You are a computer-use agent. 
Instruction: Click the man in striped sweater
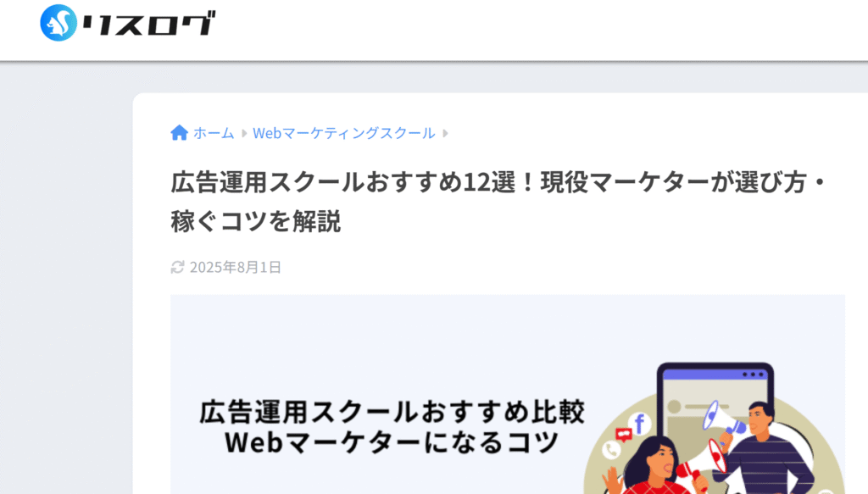pyautogui.click(x=764, y=448)
